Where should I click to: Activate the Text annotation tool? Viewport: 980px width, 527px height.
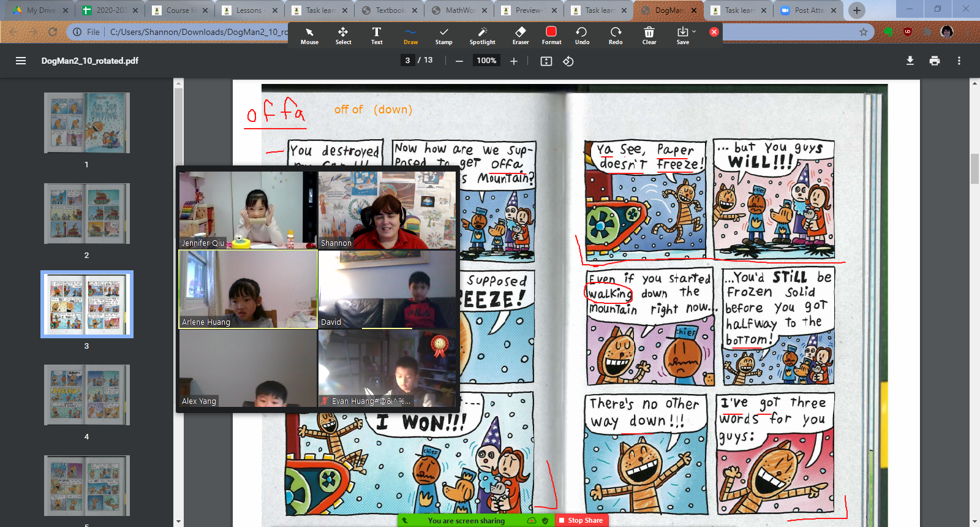coord(377,36)
